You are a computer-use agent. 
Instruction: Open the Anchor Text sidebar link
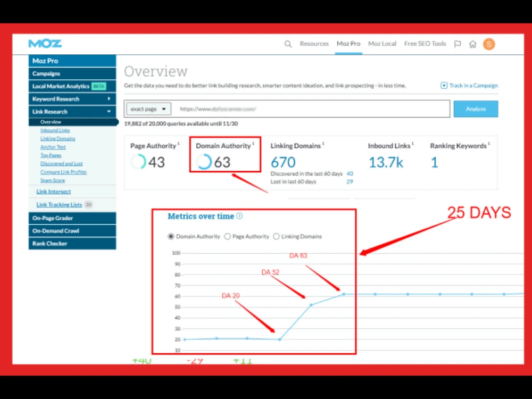(53, 147)
